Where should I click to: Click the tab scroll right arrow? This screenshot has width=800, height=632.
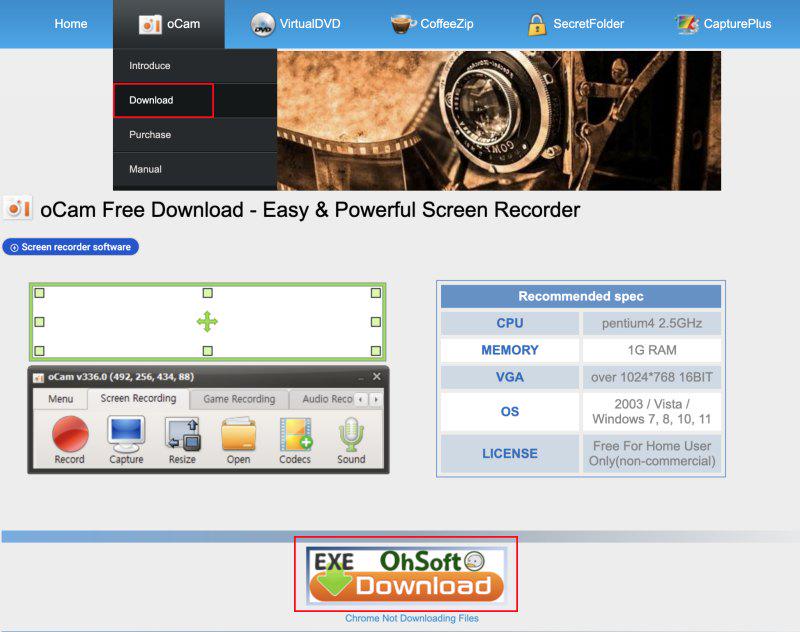pos(376,399)
